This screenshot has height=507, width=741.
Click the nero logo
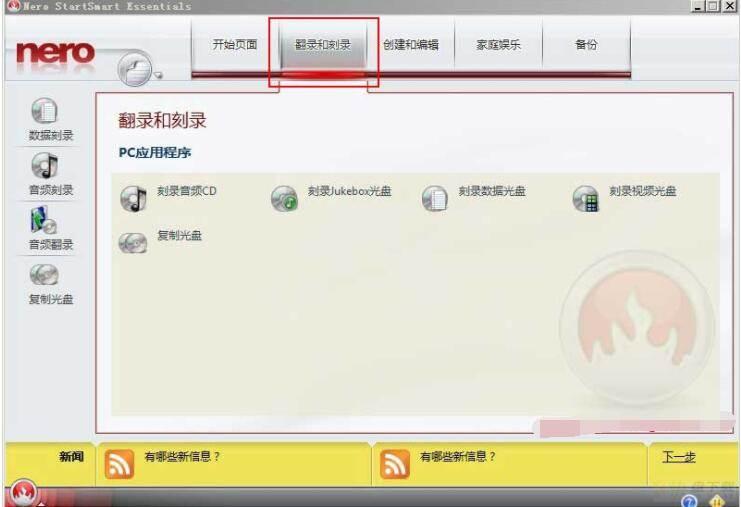55,53
